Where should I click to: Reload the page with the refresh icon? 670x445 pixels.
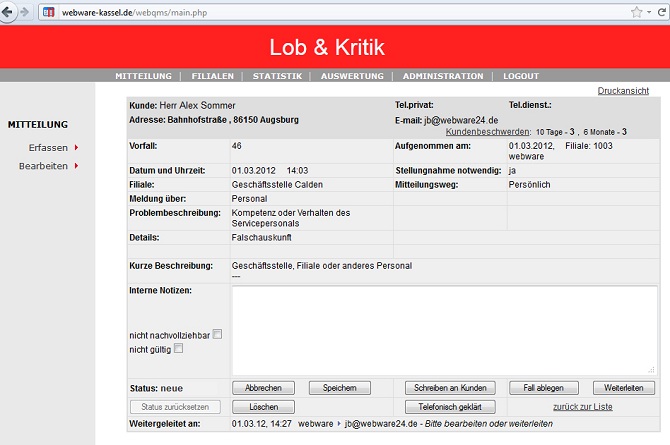(x=662, y=12)
